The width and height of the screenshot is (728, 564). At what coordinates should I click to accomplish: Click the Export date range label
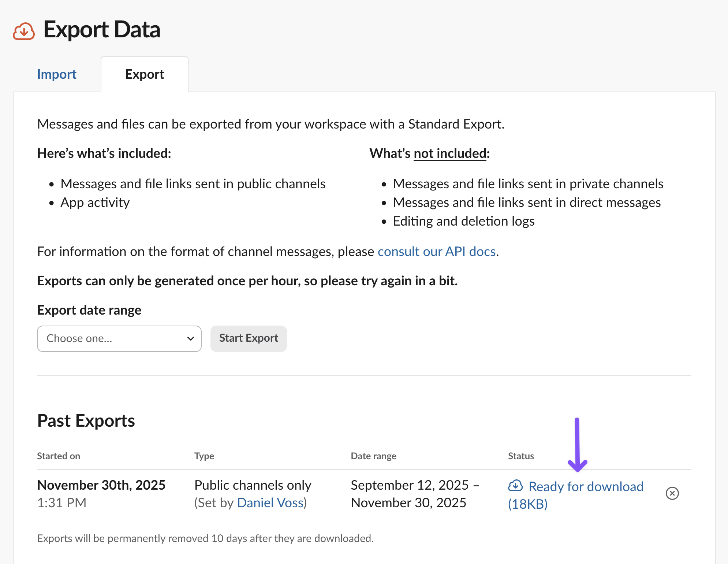coord(89,310)
